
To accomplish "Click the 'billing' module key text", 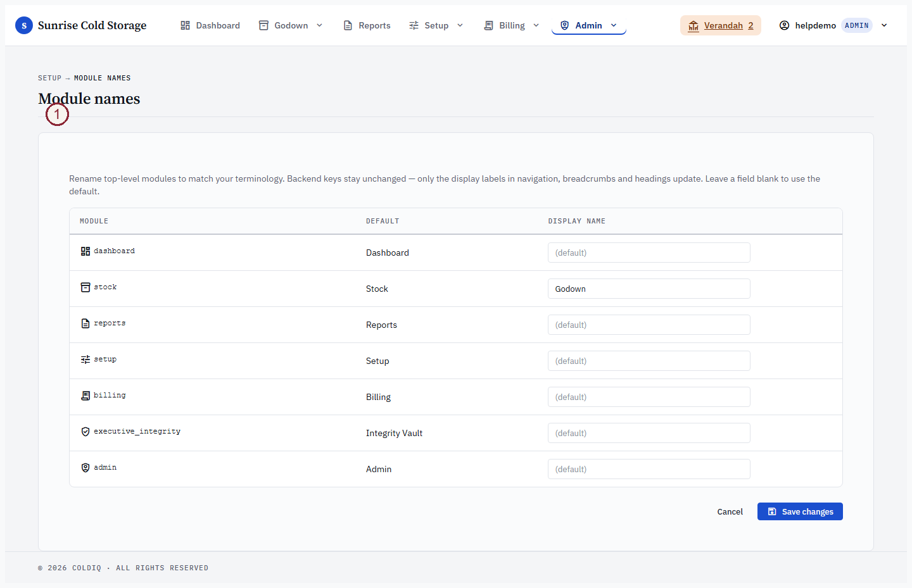I will click(x=110, y=396).
